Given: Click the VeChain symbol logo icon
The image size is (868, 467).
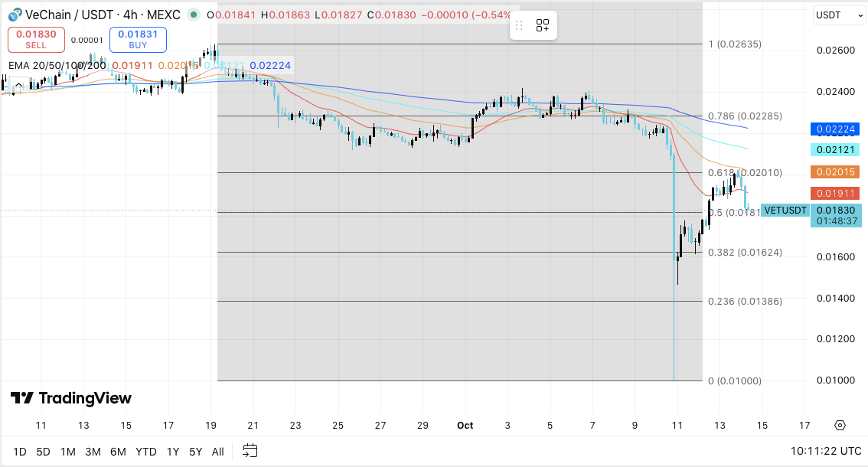Looking at the screenshot, I should (x=15, y=15).
